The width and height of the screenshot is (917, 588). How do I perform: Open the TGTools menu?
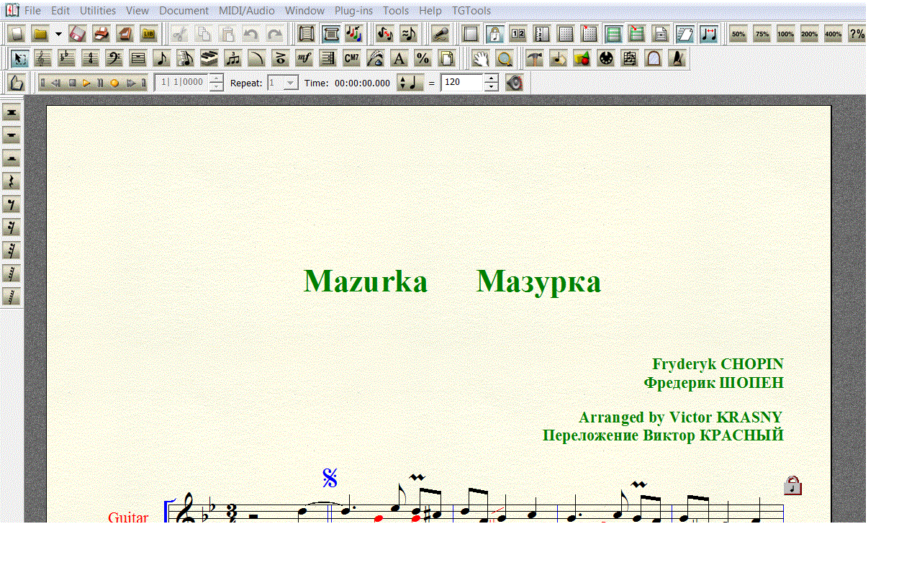[471, 11]
